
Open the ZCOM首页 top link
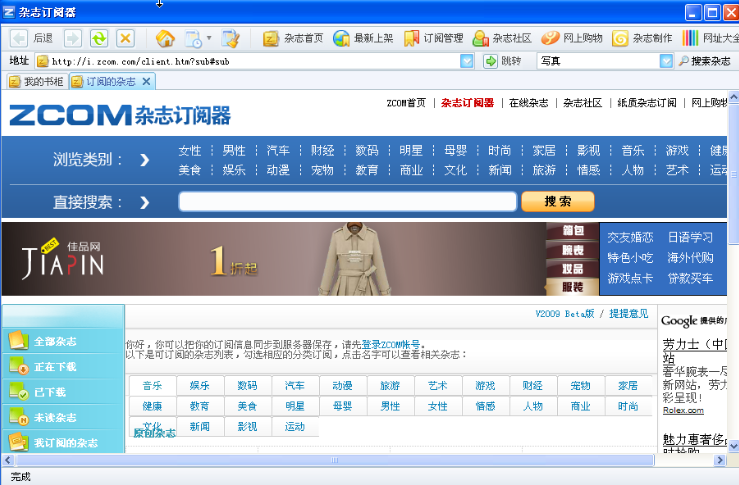406,103
